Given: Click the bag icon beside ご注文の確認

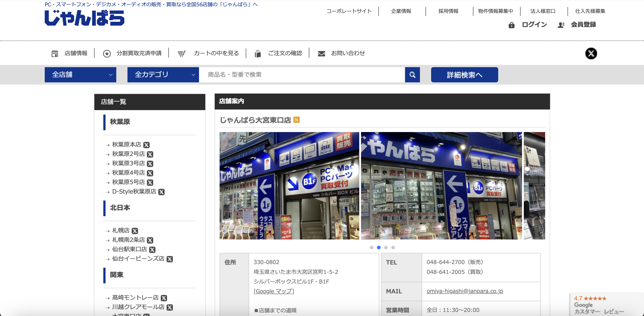Looking at the screenshot, I should coord(258,53).
